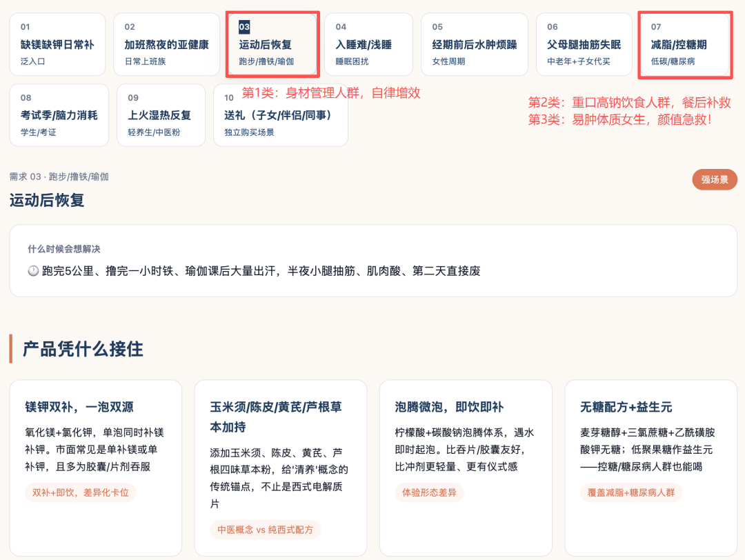Click the 覆盖减脂+糖尿病人群 tag

click(x=631, y=492)
